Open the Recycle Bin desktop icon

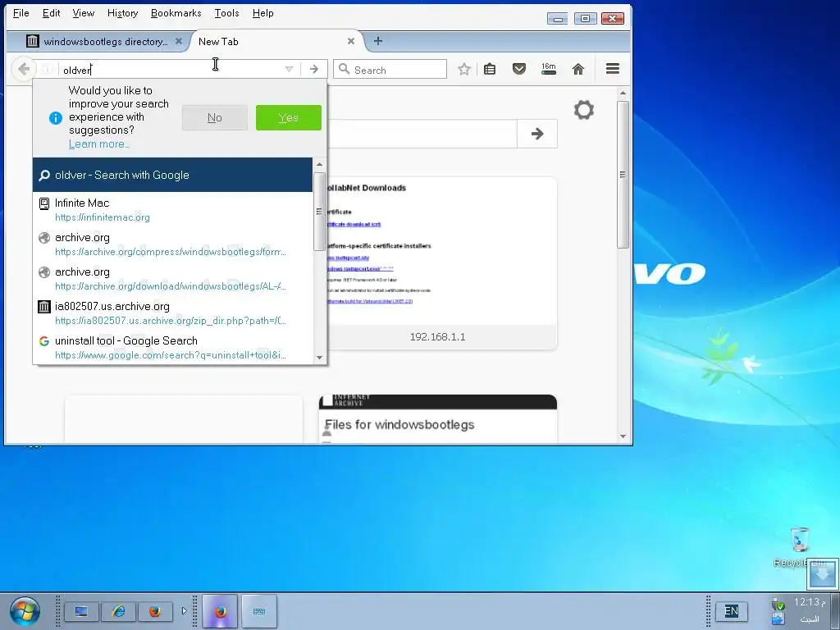click(x=800, y=547)
